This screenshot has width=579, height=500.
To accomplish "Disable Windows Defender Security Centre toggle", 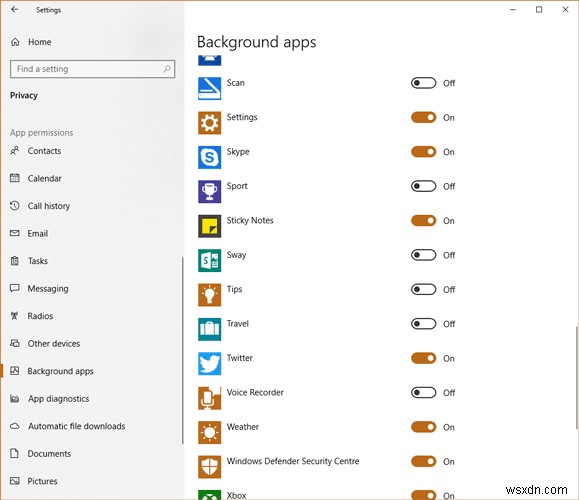I will coord(424,461).
